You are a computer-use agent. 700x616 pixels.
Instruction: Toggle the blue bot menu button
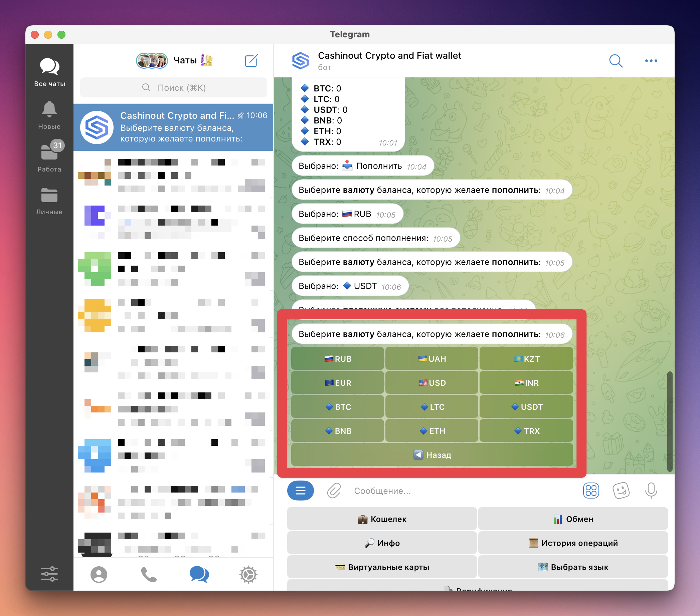[x=300, y=491]
